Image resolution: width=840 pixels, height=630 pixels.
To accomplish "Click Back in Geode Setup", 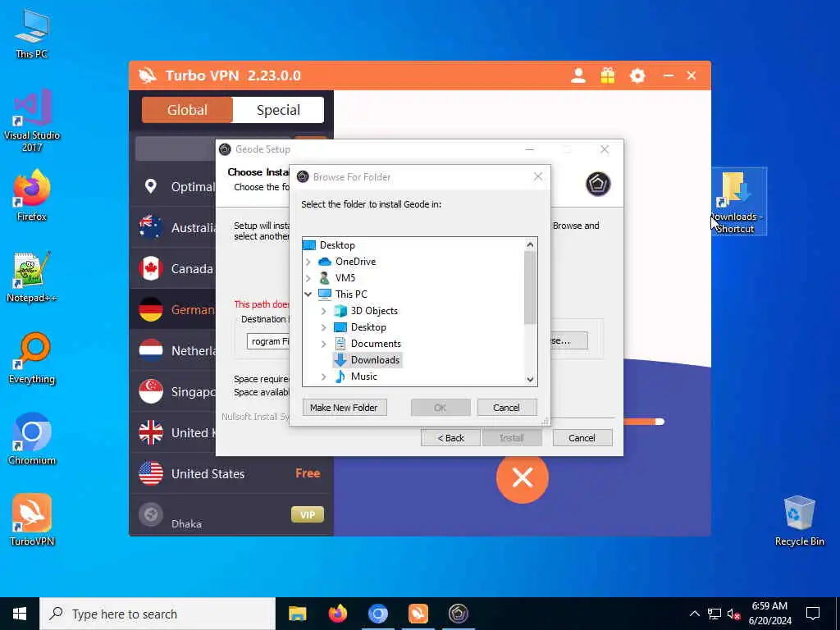I will [x=450, y=438].
